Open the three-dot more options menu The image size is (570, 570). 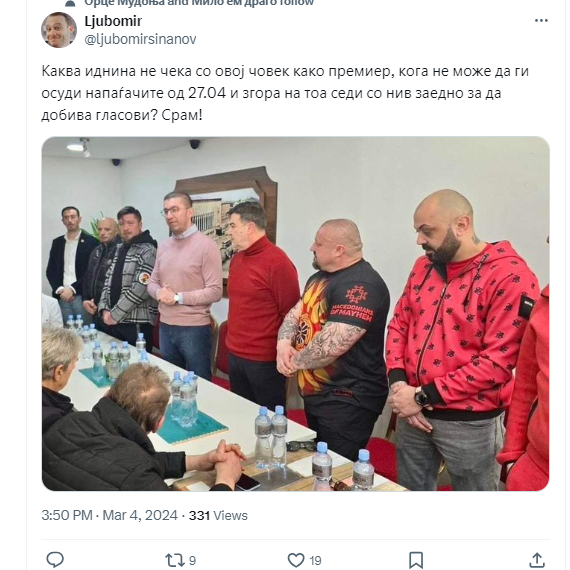tap(541, 20)
